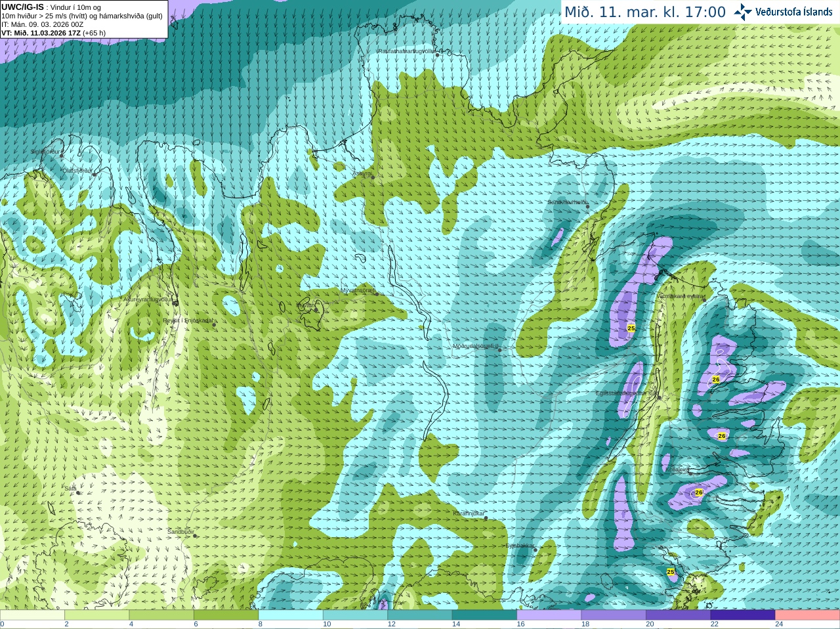
Task: Select the 2–4 m/s legend swatch
Action: click(x=97, y=615)
